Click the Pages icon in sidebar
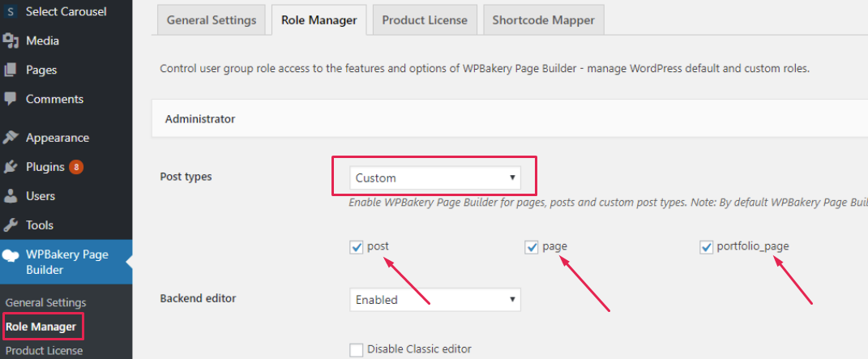Viewport: 868px width, 359px height. click(x=11, y=70)
